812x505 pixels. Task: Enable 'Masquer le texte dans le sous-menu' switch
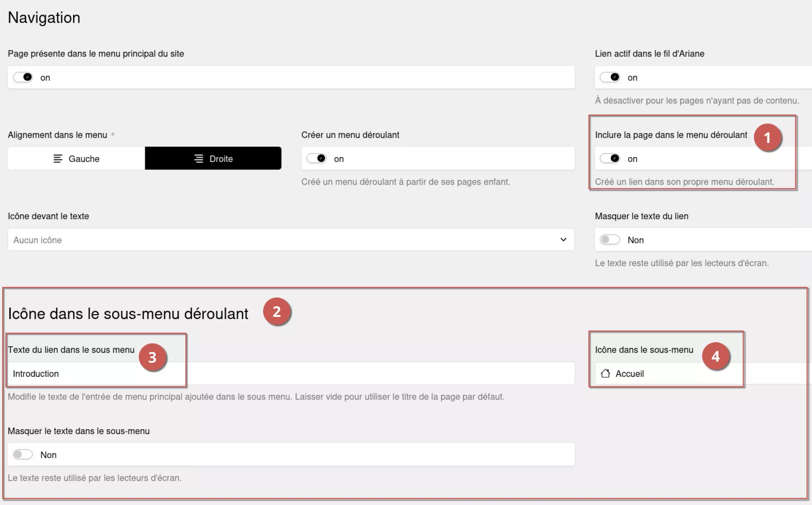pos(23,454)
